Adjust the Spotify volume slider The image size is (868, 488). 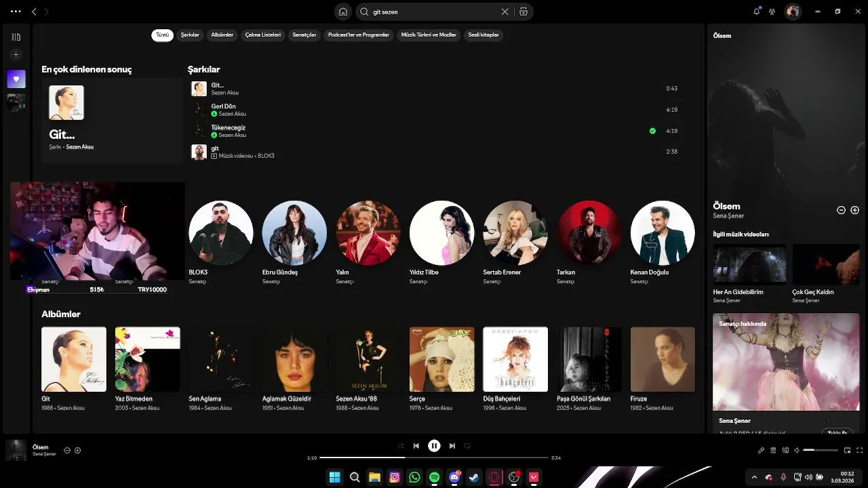821,450
